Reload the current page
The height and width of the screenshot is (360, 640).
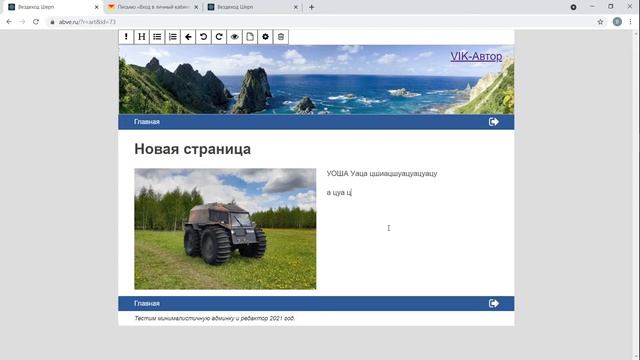[36, 22]
